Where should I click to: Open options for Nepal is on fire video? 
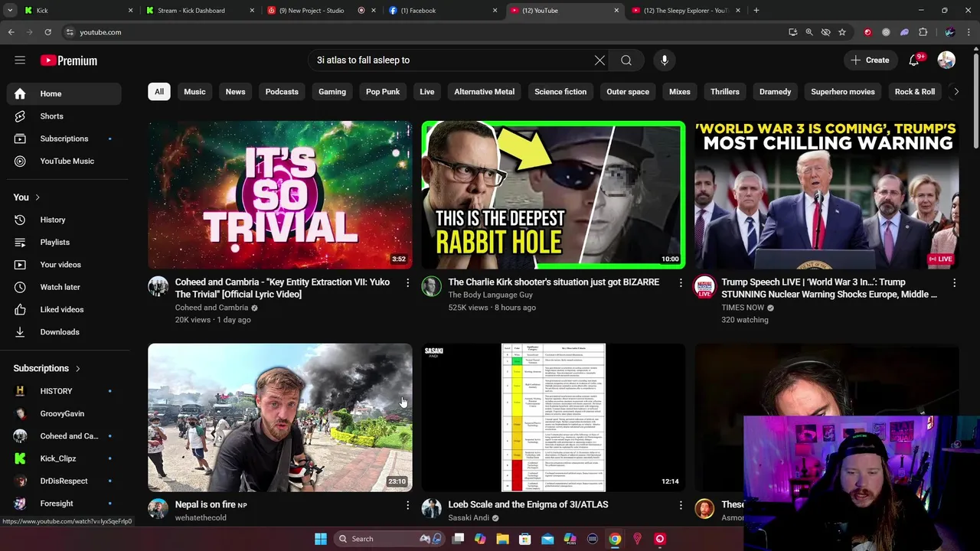click(407, 505)
